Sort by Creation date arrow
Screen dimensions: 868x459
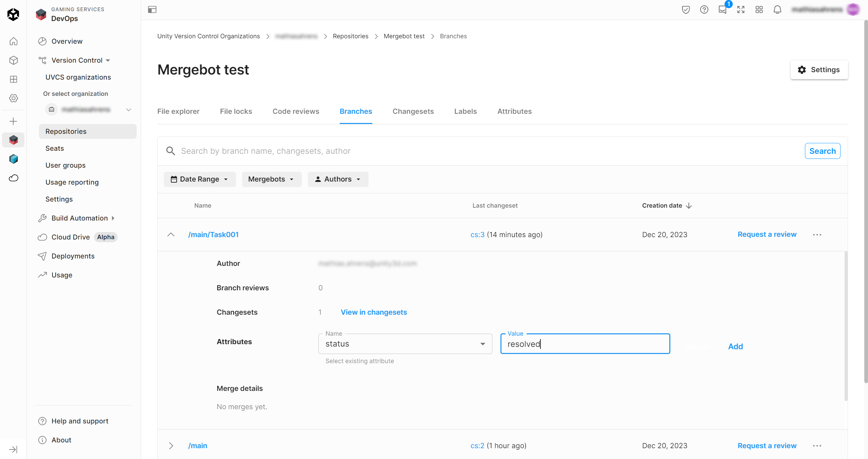click(689, 206)
